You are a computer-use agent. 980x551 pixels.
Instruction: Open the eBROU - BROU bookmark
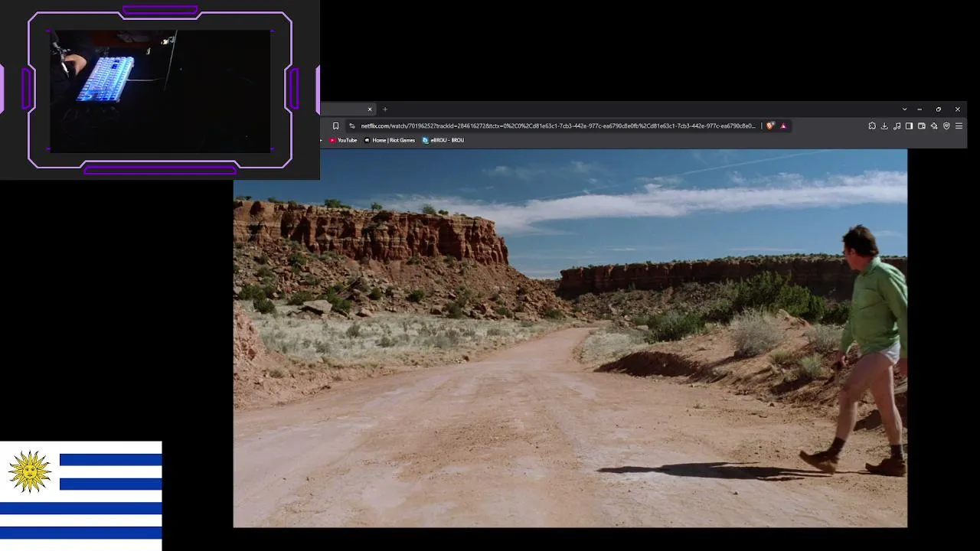pyautogui.click(x=443, y=140)
